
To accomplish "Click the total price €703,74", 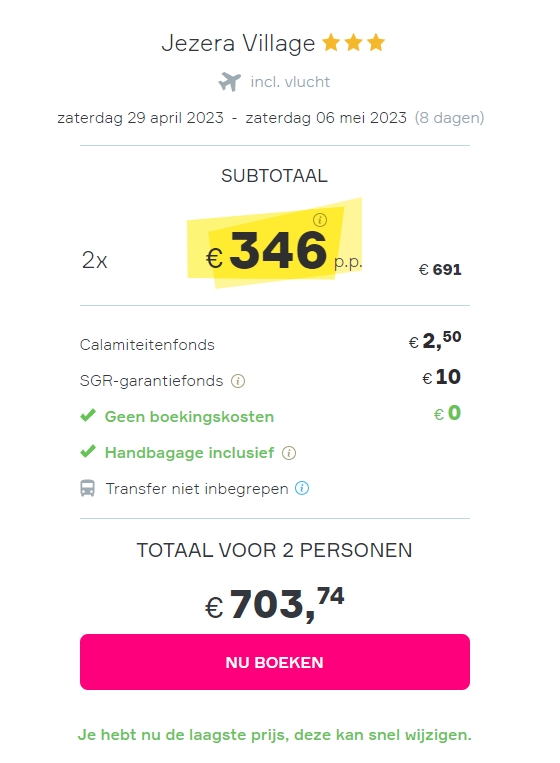I will tap(275, 604).
